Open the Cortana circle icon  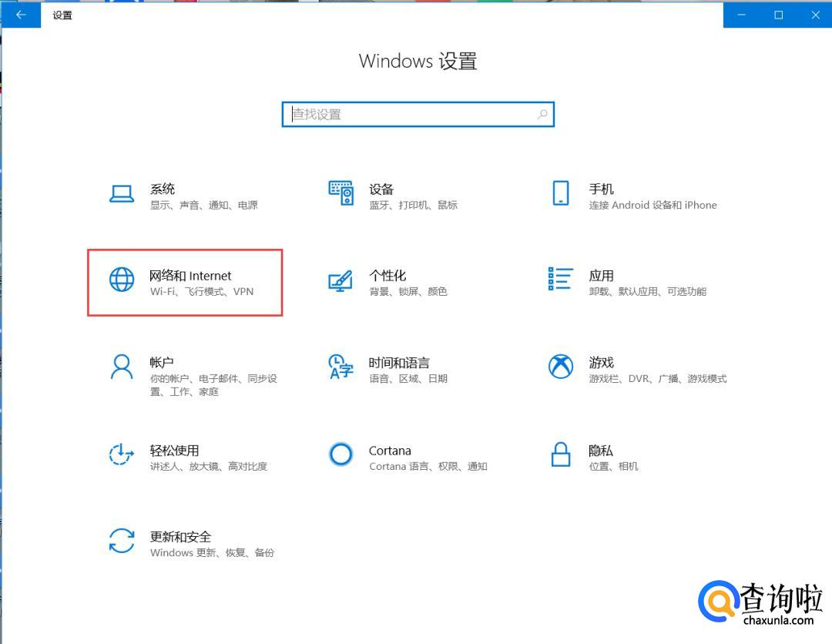[341, 454]
